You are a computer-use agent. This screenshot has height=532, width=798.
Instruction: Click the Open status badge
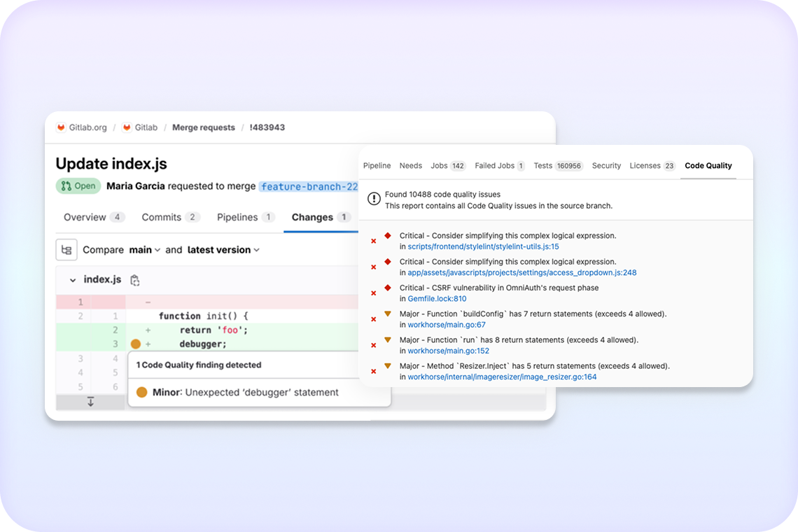pyautogui.click(x=78, y=185)
